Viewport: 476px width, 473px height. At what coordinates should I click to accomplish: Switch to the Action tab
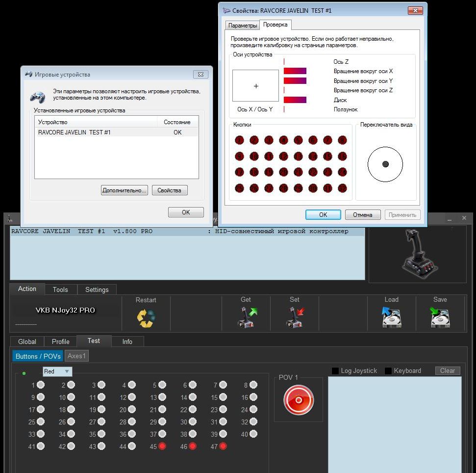tap(27, 289)
